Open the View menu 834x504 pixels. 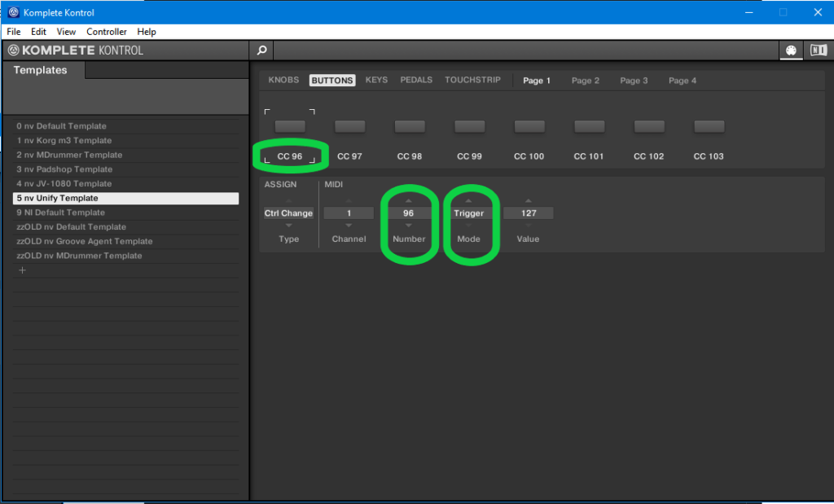click(66, 32)
